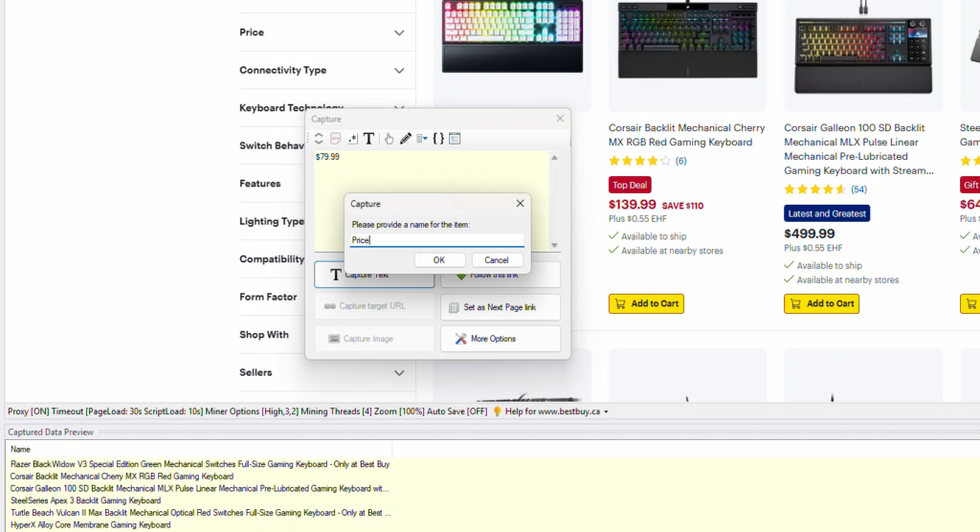980x532 pixels.
Task: Open the Lighting Type filter section
Action: tap(272, 221)
